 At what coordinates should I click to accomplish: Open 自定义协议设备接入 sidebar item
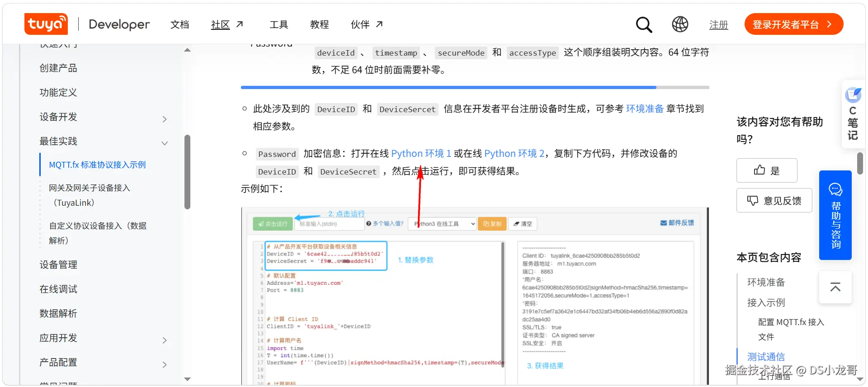click(x=98, y=233)
